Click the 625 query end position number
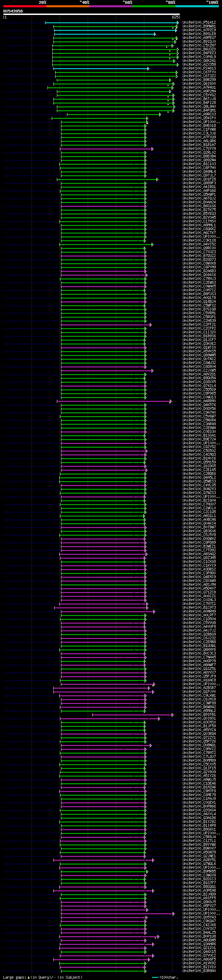 pos(175,17)
